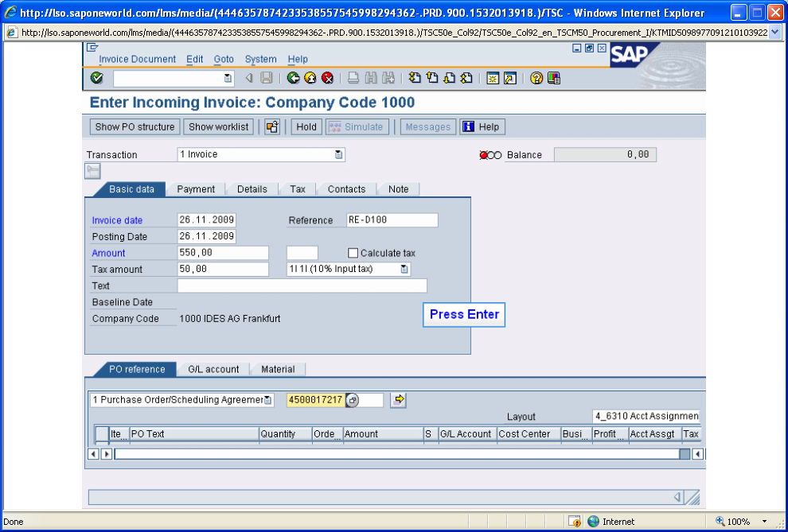The height and width of the screenshot is (532, 788).
Task: Click the Reference field RE-D100
Action: (x=392, y=219)
